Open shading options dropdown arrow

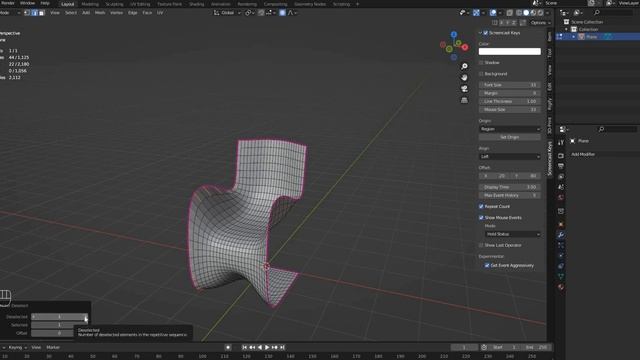pos(548,13)
